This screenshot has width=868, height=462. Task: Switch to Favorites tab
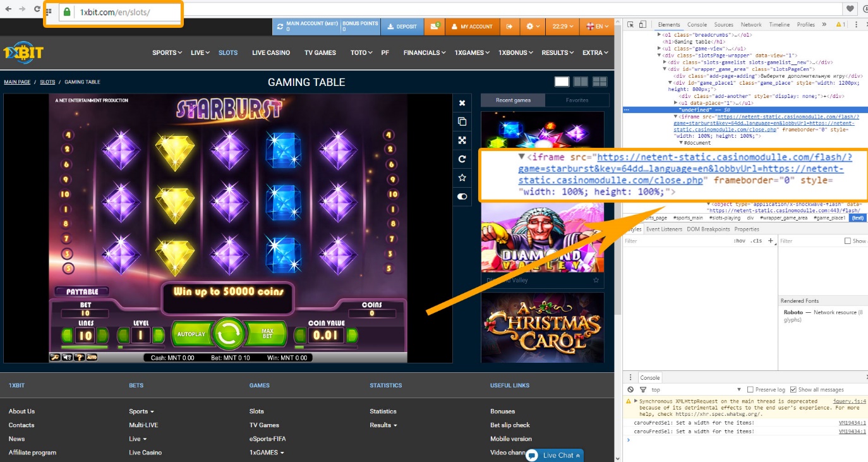(x=577, y=100)
